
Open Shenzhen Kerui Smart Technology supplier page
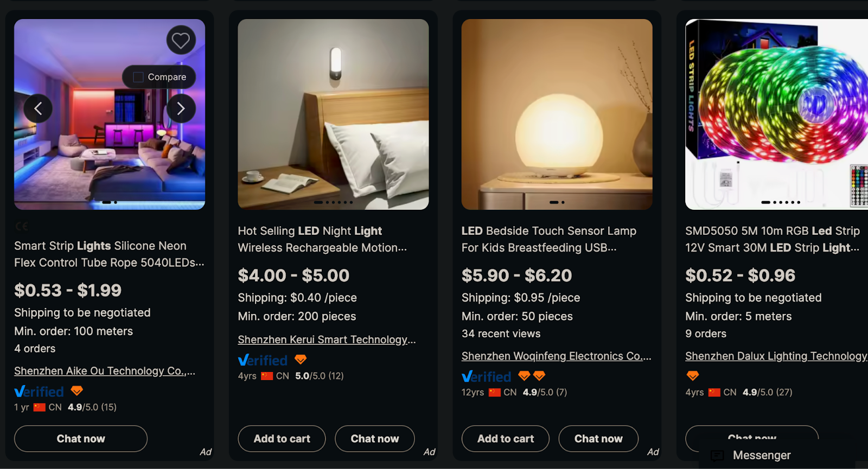pos(326,339)
